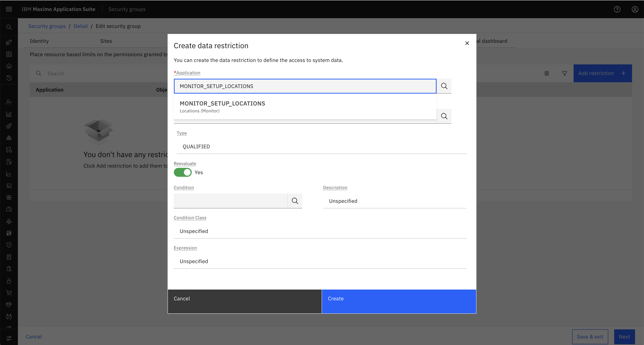Click the filter funnel icon in table toolbar

click(x=564, y=73)
